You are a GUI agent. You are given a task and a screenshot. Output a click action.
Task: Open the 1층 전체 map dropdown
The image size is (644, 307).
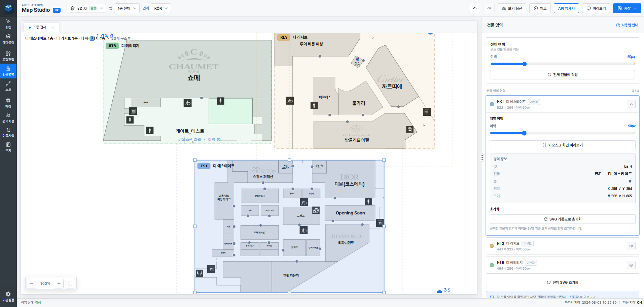coord(127,8)
